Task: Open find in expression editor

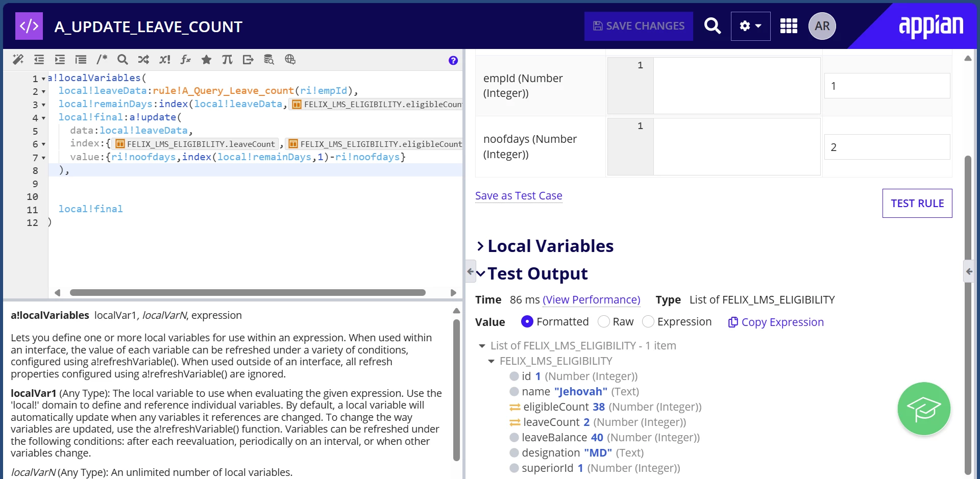Action: pyautogui.click(x=122, y=60)
